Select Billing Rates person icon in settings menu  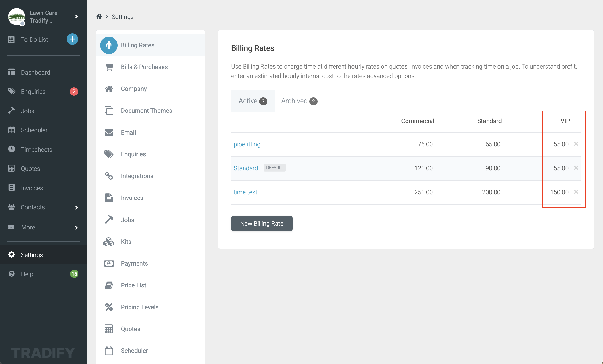click(x=109, y=45)
